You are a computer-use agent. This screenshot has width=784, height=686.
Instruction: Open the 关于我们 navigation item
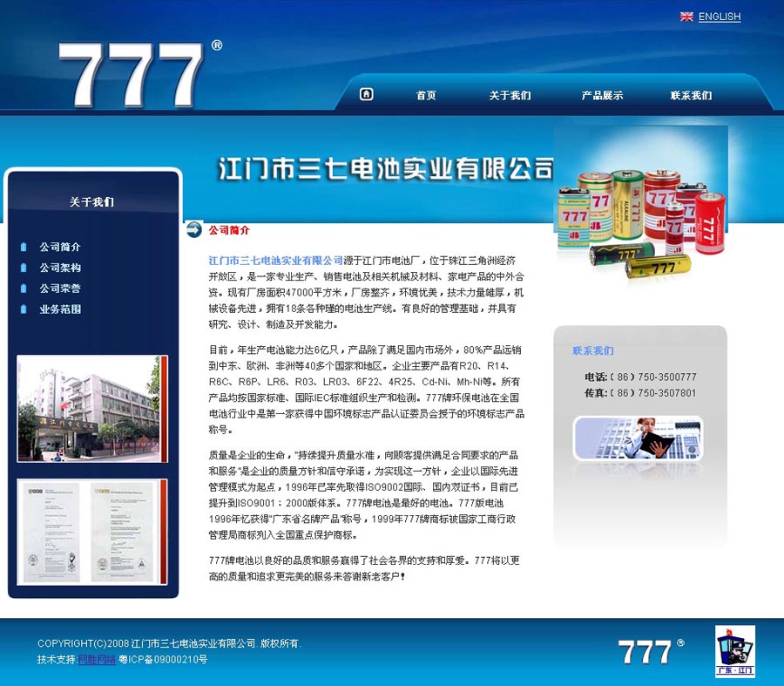click(510, 95)
